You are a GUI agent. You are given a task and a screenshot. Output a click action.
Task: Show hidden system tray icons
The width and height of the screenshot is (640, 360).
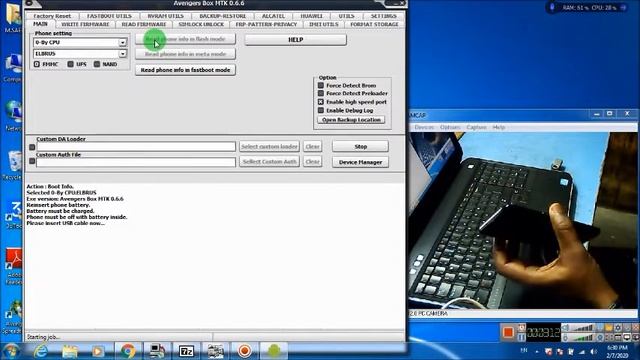(x=537, y=351)
